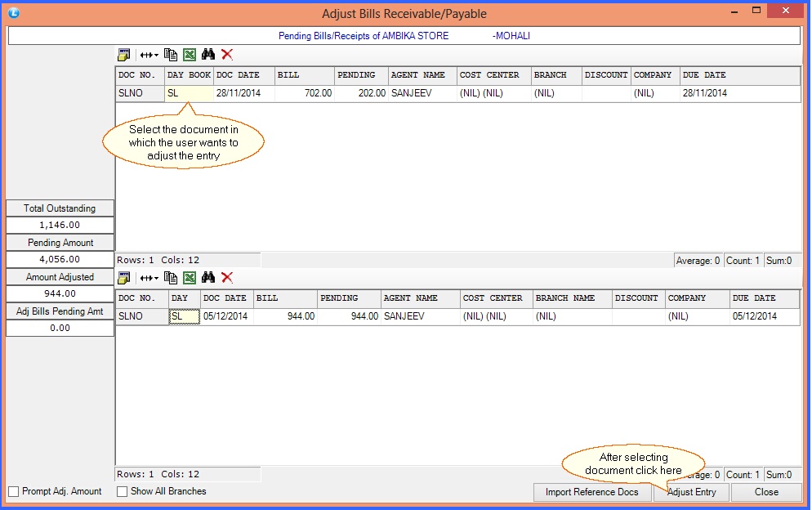
Task: Open column width dropdown in upper toolbar
Action: click(x=149, y=55)
